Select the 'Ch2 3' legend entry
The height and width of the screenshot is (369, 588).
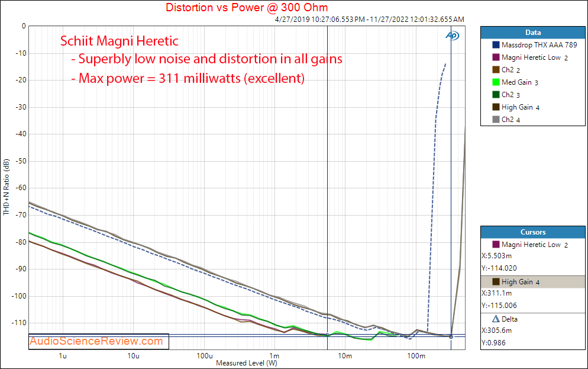coord(506,95)
